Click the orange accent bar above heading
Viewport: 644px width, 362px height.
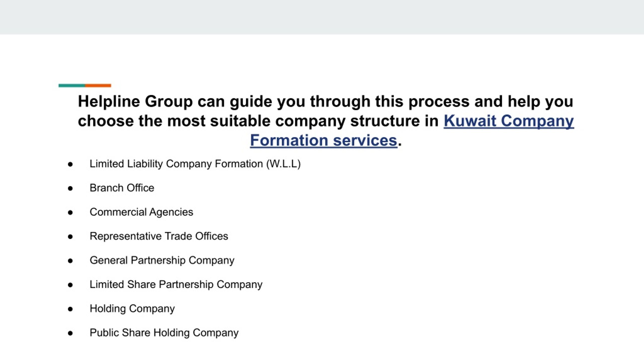pos(98,85)
